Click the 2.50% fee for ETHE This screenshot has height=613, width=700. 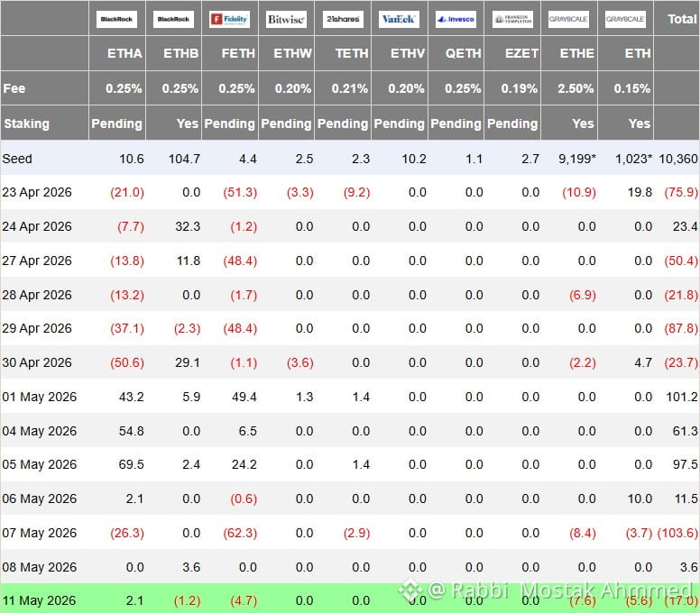tap(576, 88)
